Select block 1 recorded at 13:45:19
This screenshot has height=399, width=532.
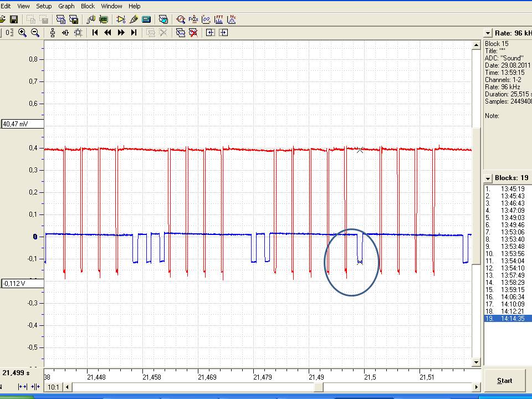[x=508, y=188]
